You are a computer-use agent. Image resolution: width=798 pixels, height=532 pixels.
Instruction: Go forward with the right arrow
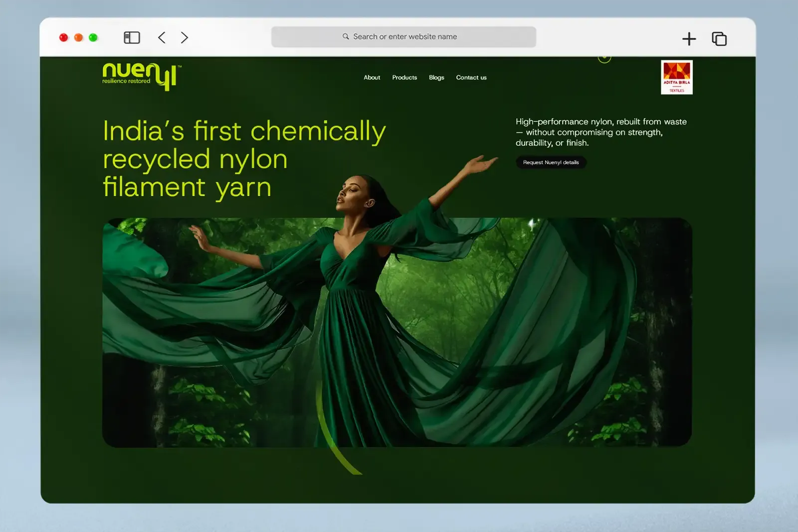184,37
